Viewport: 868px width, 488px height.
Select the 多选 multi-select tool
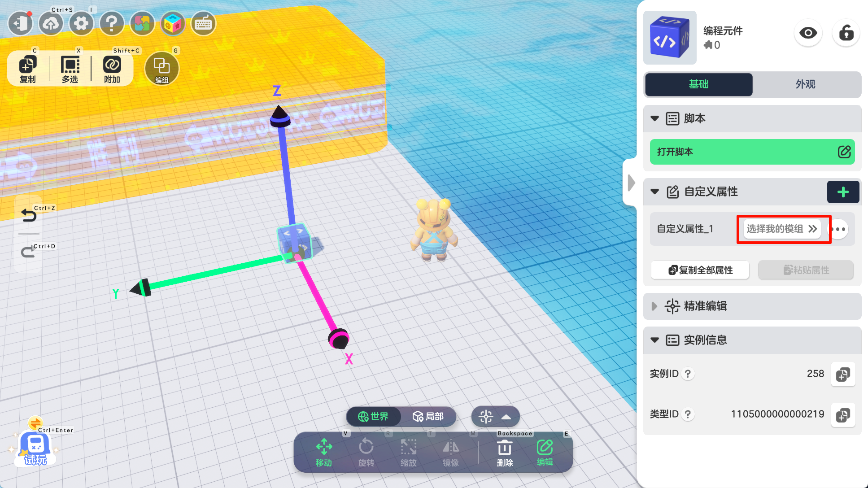point(70,69)
